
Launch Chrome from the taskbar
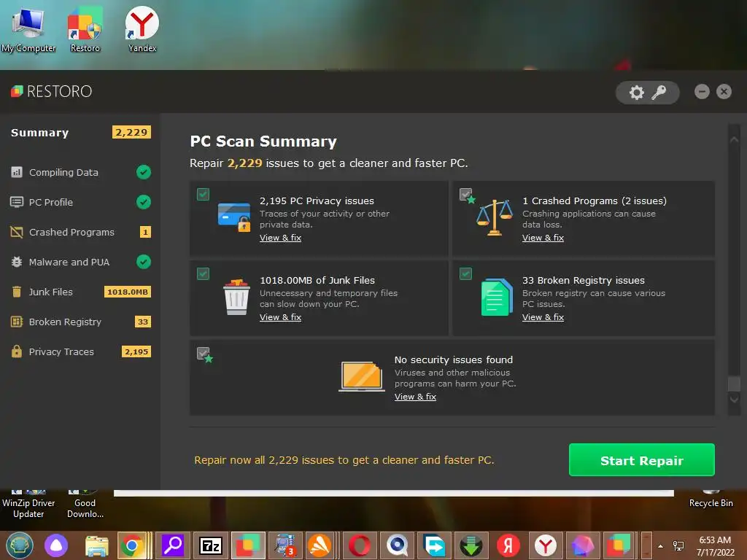pos(131,545)
